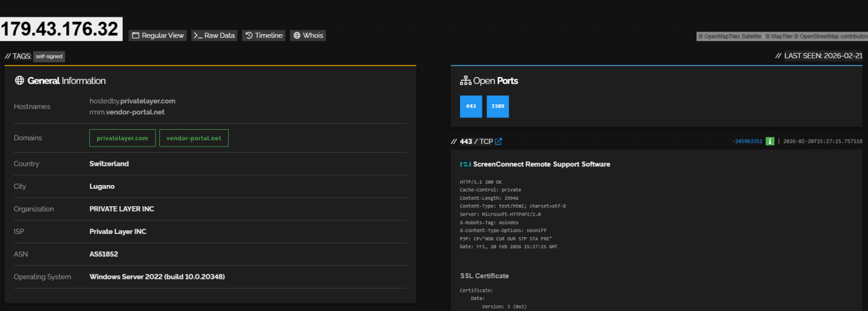Open the -245963352 hash link
Viewport: 868px width, 311px height.
click(x=747, y=142)
